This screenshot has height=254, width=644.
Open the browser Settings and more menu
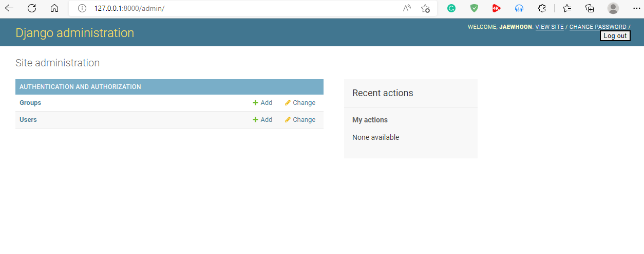click(636, 8)
